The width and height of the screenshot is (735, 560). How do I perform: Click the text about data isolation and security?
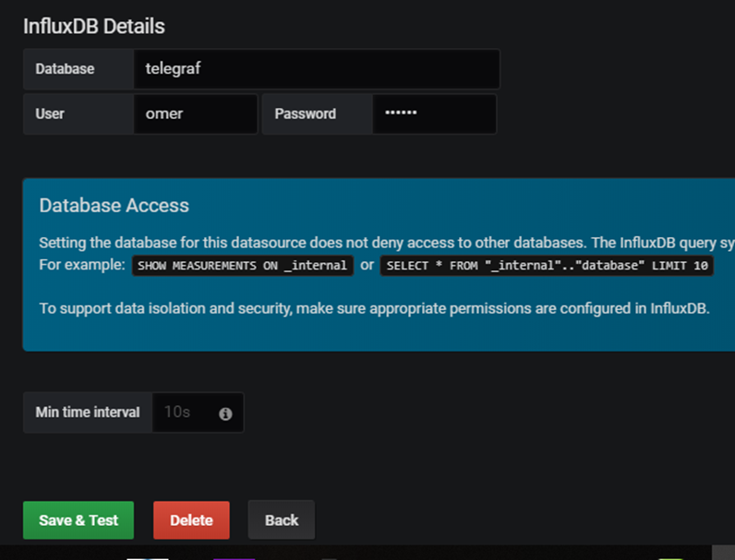(375, 308)
